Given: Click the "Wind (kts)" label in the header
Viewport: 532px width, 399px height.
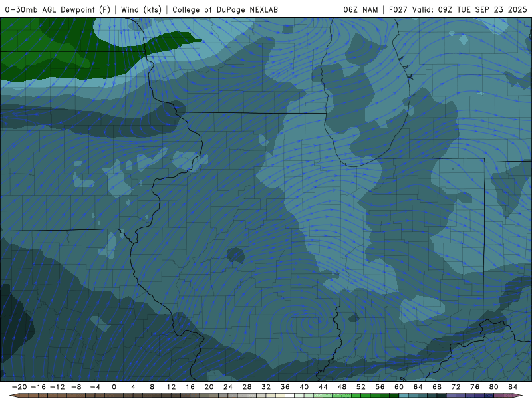Looking at the screenshot, I should 141,10.
